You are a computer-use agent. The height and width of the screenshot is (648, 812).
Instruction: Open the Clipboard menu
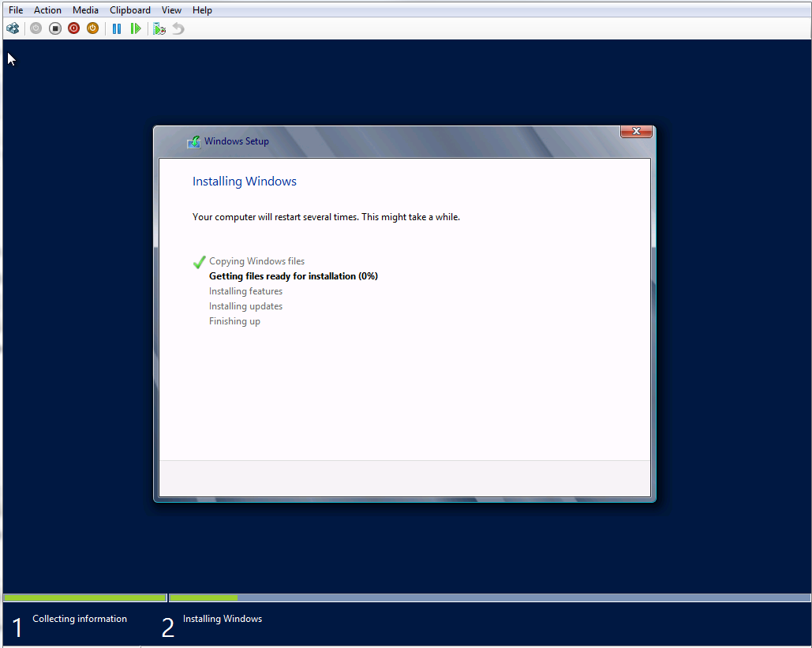point(130,10)
